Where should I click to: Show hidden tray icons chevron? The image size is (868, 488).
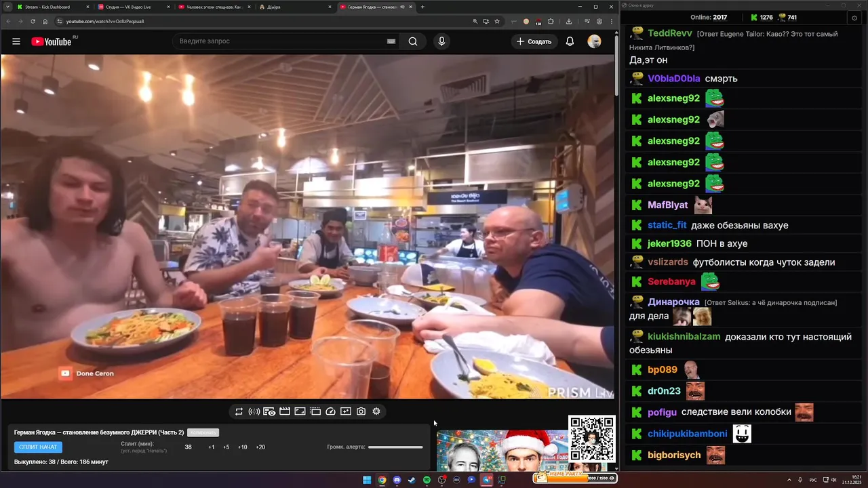point(789,480)
